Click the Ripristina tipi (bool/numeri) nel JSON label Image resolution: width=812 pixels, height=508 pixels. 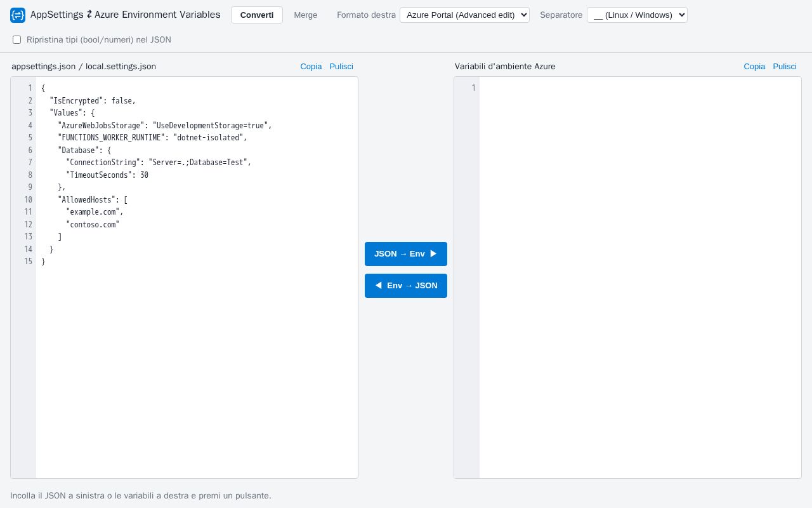(99, 40)
